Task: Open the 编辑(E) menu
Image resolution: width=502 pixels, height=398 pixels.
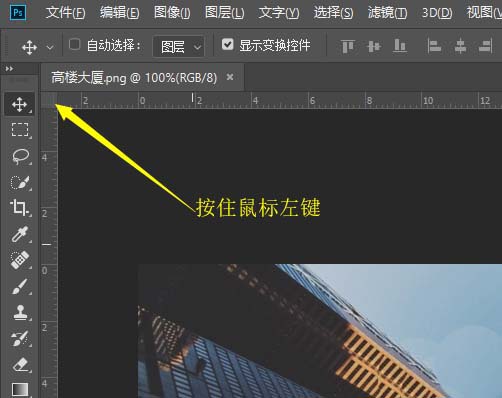Action: click(119, 13)
